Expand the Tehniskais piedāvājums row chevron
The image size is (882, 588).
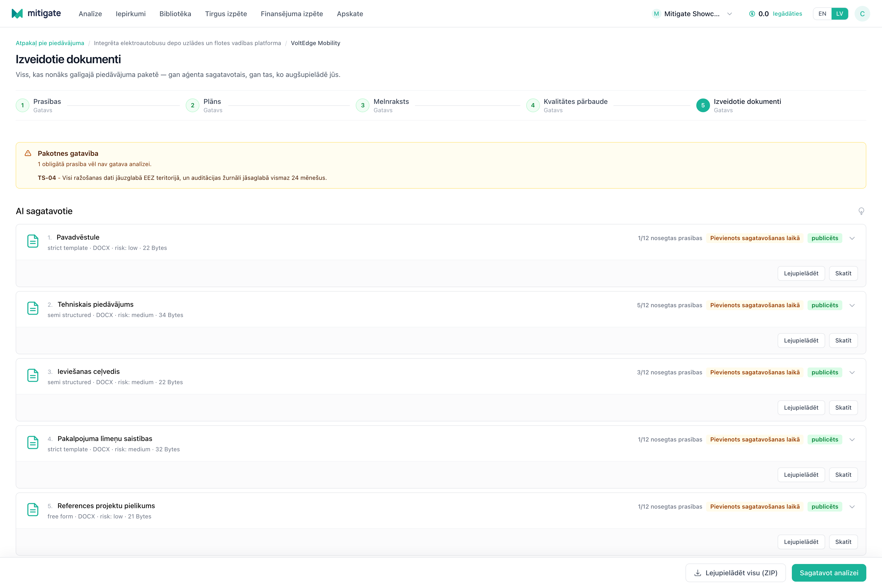tap(852, 305)
